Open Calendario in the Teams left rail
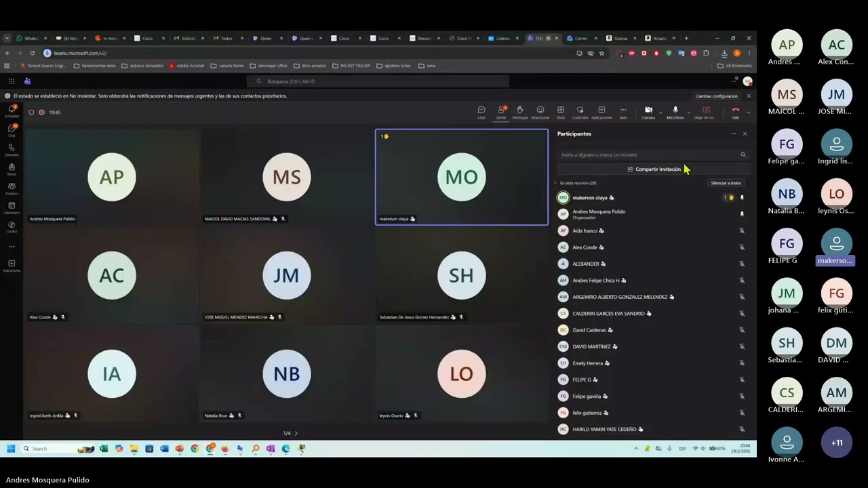The width and height of the screenshot is (868, 488). (x=12, y=207)
